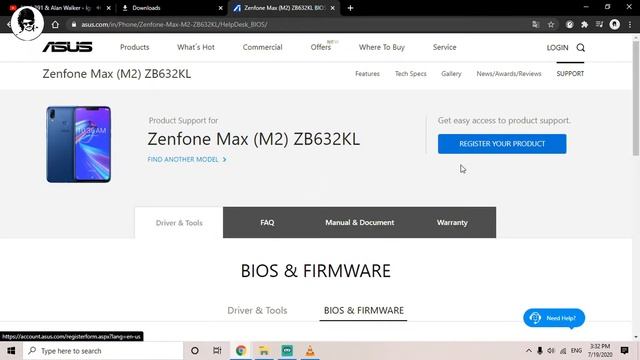Click the page vertical scrollbar thumb
The width and height of the screenshot is (640, 360).
click(x=636, y=98)
